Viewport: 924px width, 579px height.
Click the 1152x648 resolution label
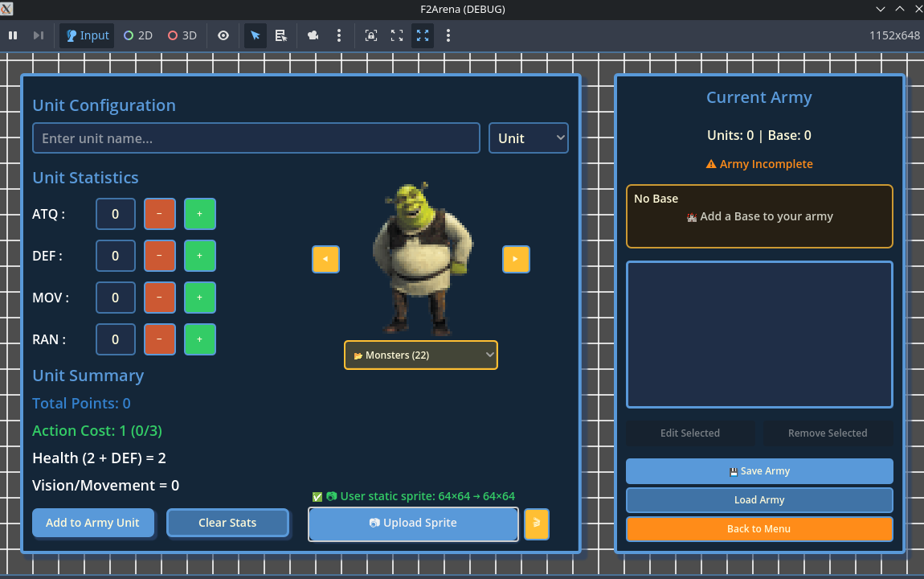(x=894, y=35)
